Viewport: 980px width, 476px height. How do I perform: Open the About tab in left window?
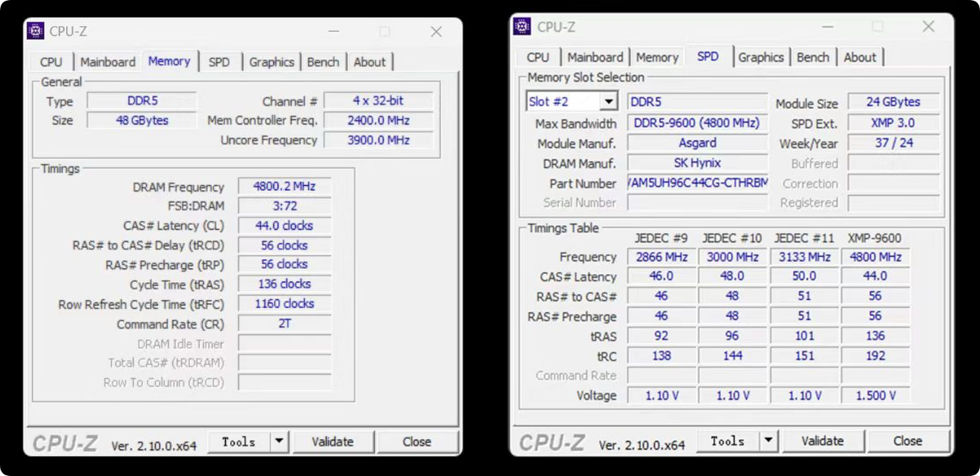tap(370, 62)
